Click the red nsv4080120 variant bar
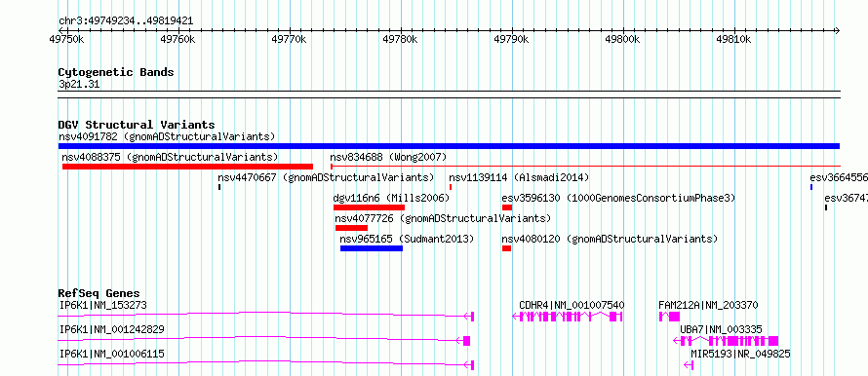Image resolution: width=868 pixels, height=376 pixels. (x=506, y=248)
